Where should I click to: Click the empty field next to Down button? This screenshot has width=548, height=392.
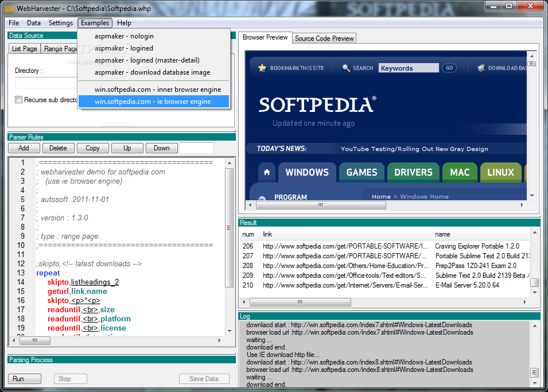pos(197,148)
